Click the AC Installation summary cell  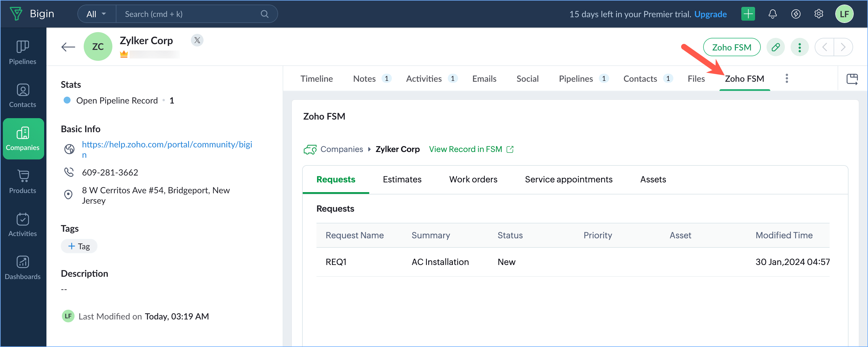(x=440, y=262)
